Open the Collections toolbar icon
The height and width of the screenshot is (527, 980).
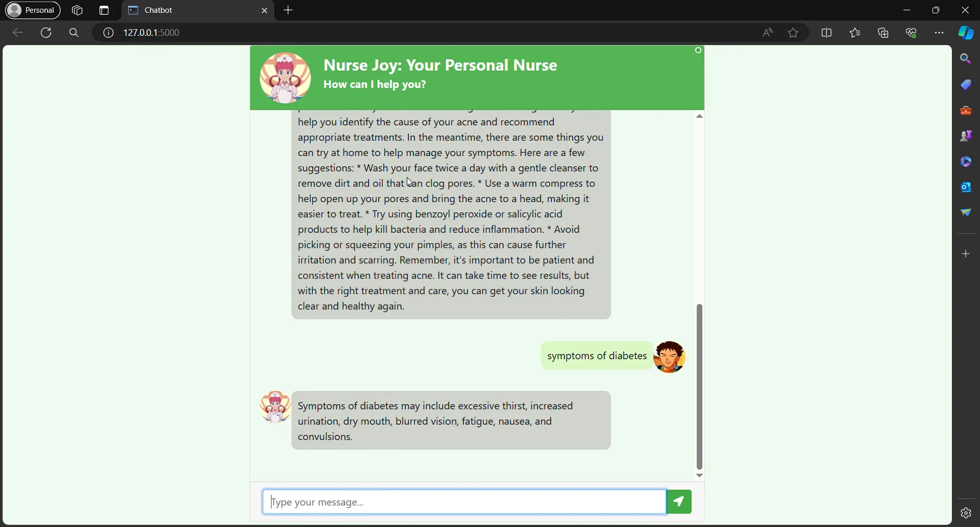(x=884, y=33)
